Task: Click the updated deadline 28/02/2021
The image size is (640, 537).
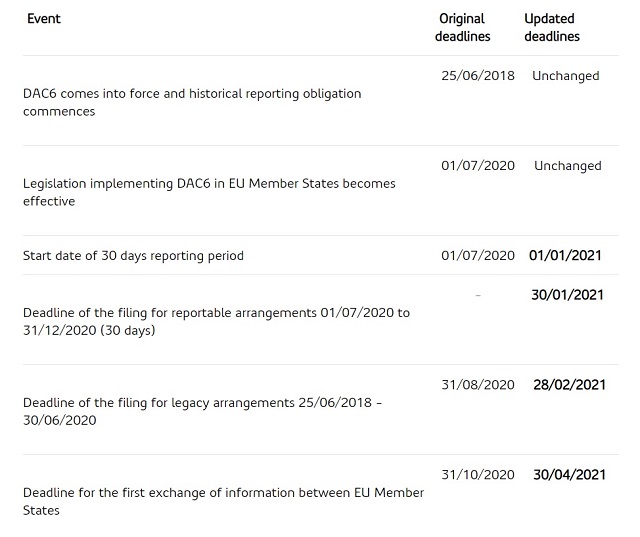Action: (x=569, y=385)
